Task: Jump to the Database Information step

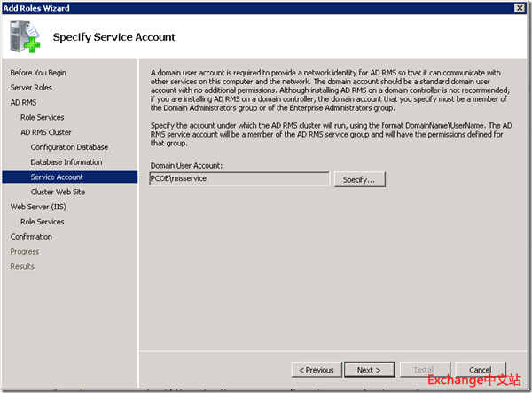Action: coord(66,162)
